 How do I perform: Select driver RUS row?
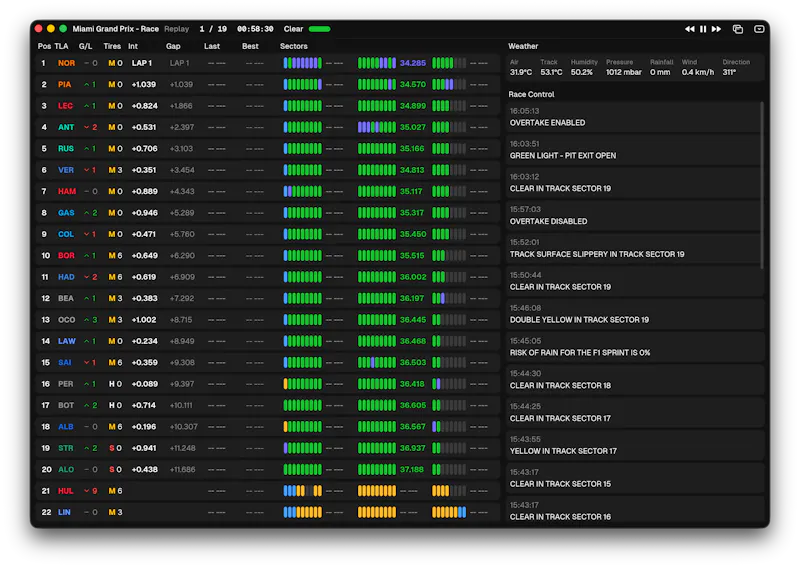267,149
